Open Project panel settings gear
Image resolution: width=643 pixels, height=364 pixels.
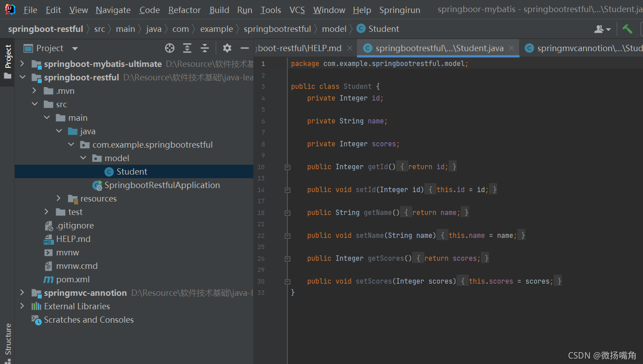click(227, 48)
